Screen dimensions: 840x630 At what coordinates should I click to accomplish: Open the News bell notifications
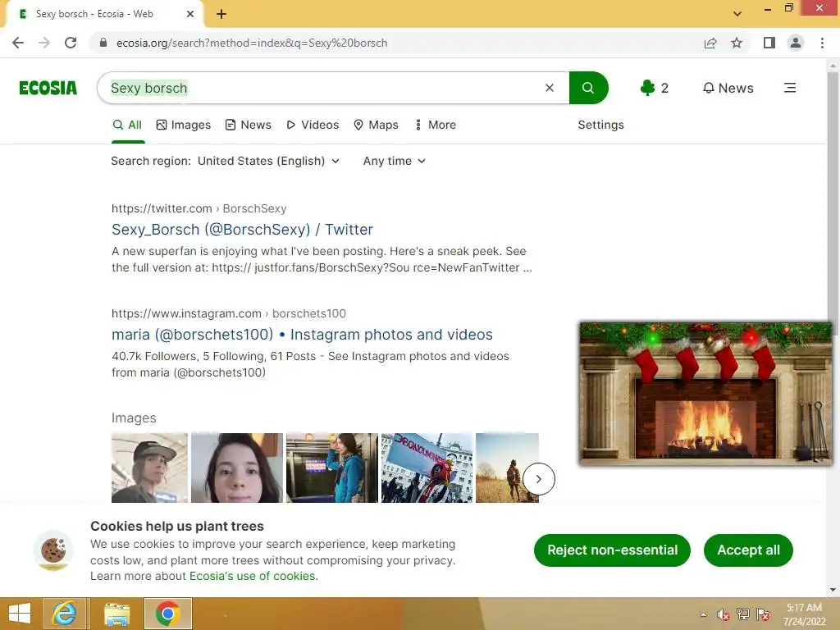(x=728, y=88)
